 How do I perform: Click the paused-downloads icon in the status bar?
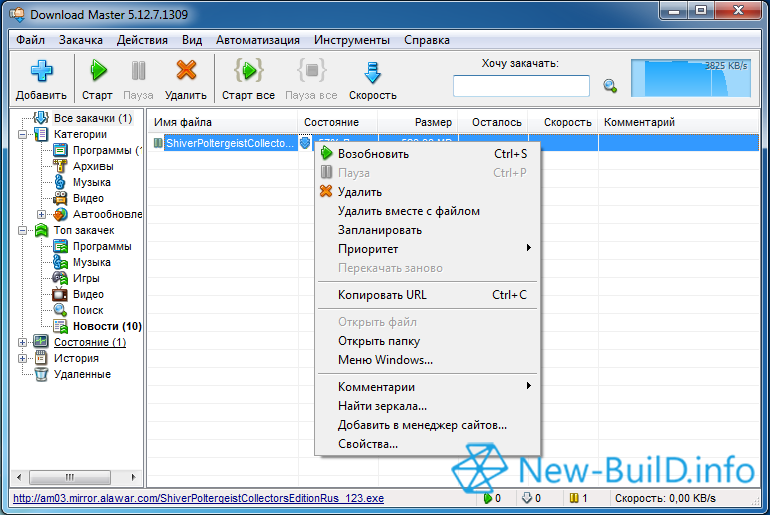tap(574, 498)
